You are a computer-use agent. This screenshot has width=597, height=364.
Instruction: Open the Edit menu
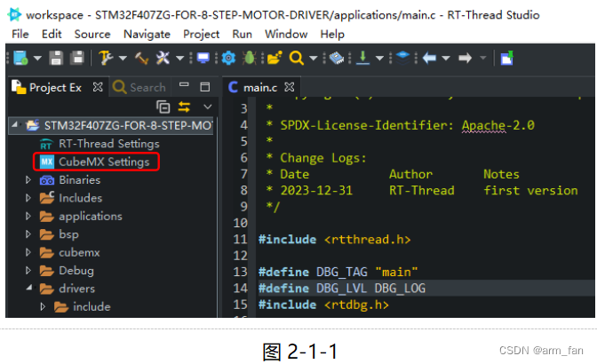[x=52, y=35]
